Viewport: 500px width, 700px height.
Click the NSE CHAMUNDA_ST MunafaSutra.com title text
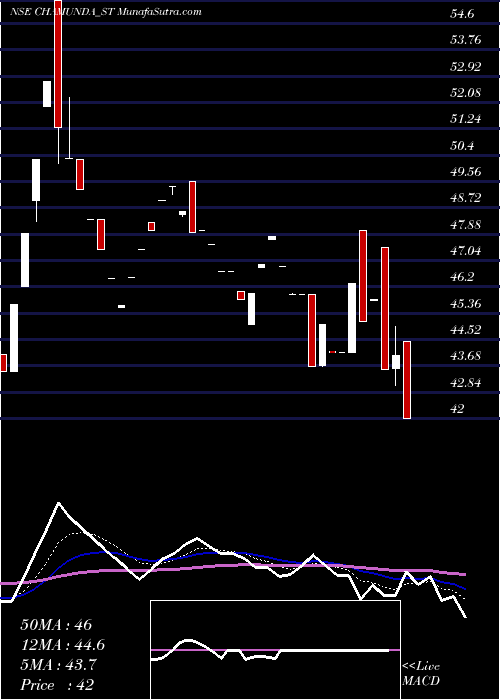[106, 12]
